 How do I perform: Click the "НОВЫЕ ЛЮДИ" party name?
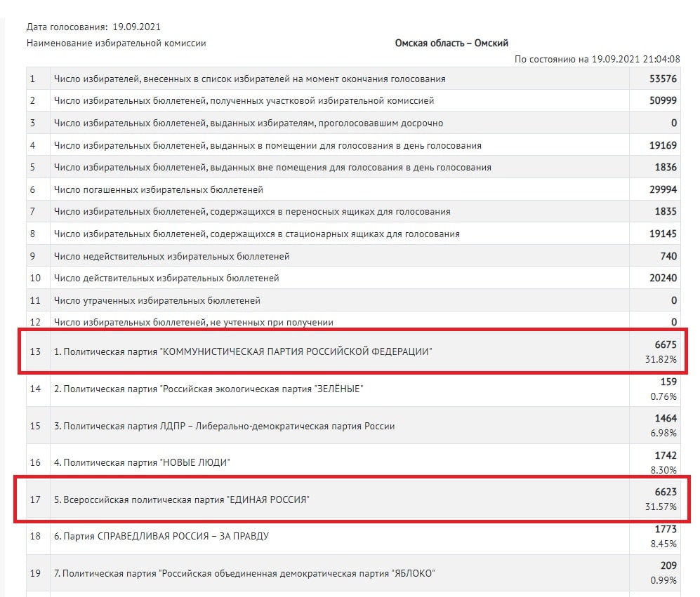click(142, 462)
